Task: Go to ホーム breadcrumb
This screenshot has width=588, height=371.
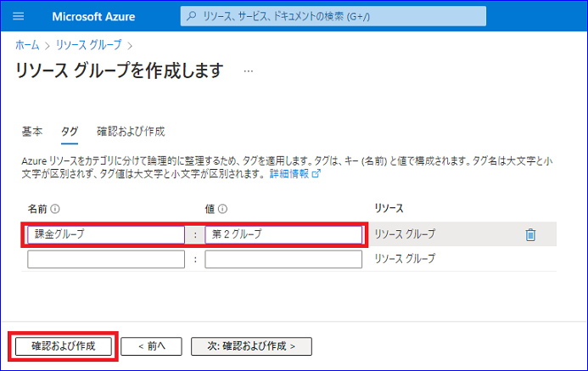Action: [x=27, y=45]
